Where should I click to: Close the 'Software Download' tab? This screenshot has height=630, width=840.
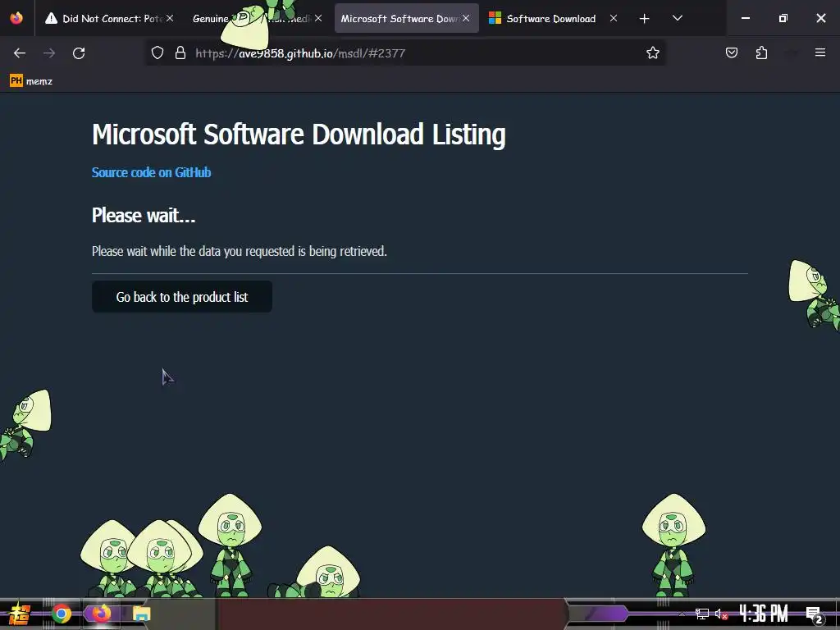pyautogui.click(x=614, y=18)
